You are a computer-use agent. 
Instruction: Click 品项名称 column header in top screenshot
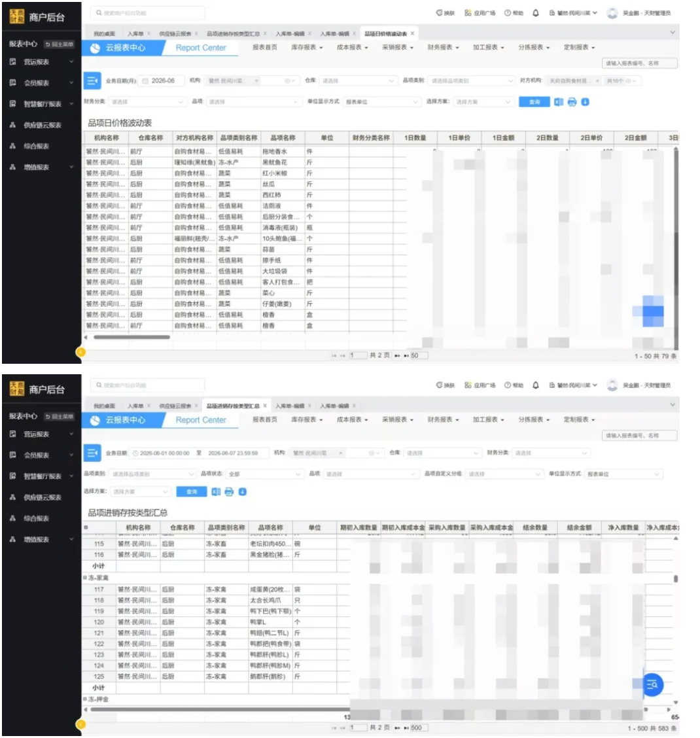point(283,137)
